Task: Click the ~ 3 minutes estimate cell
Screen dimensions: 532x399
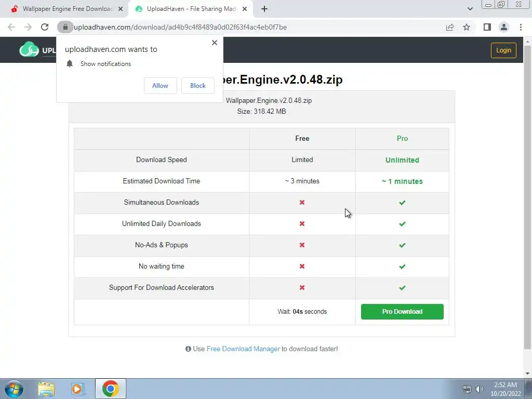Action: [302, 181]
